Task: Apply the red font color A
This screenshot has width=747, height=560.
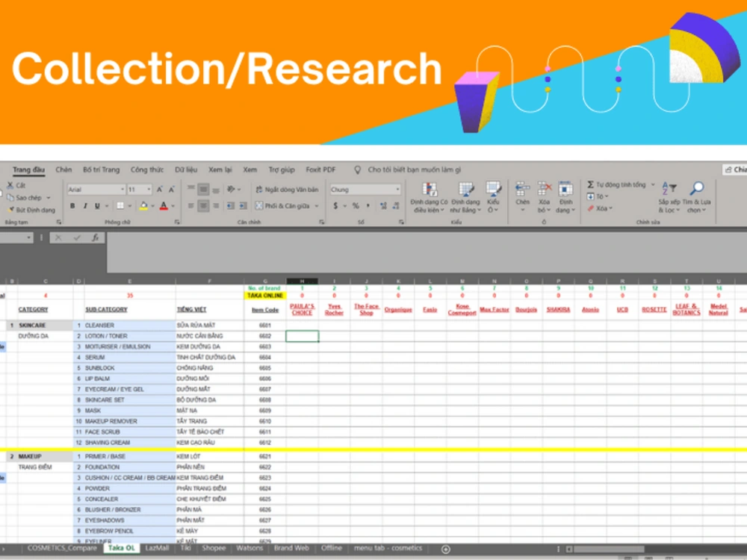Action: coord(164,206)
